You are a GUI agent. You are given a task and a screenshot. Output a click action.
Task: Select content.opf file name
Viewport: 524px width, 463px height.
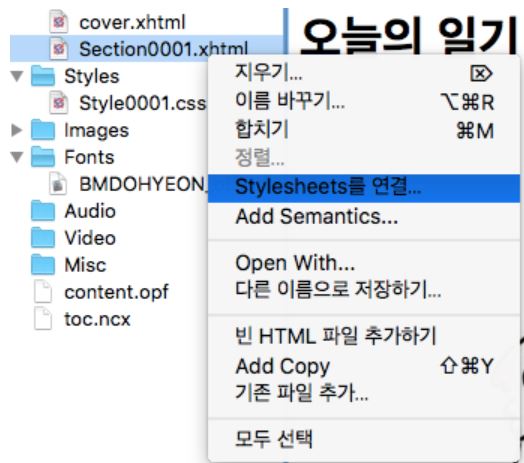click(x=116, y=293)
